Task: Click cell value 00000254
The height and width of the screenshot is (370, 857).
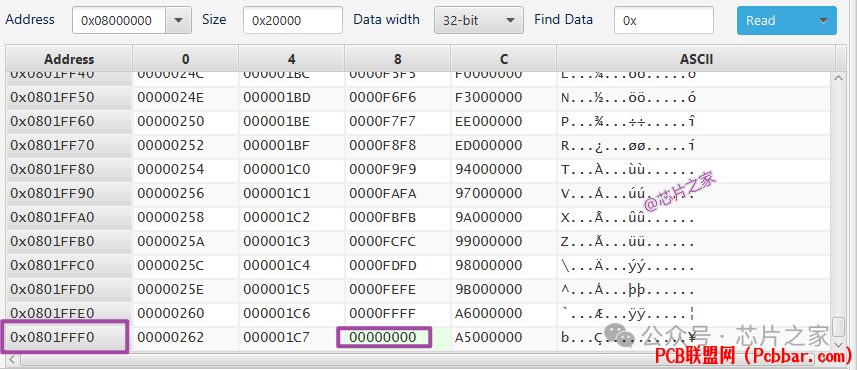Action: [x=171, y=169]
